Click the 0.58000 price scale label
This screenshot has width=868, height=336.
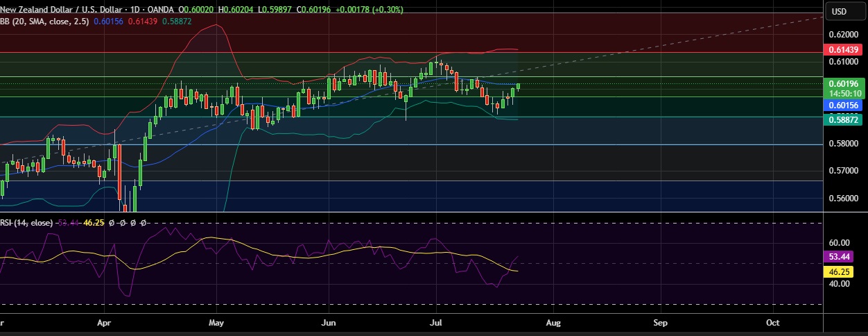[x=844, y=144]
